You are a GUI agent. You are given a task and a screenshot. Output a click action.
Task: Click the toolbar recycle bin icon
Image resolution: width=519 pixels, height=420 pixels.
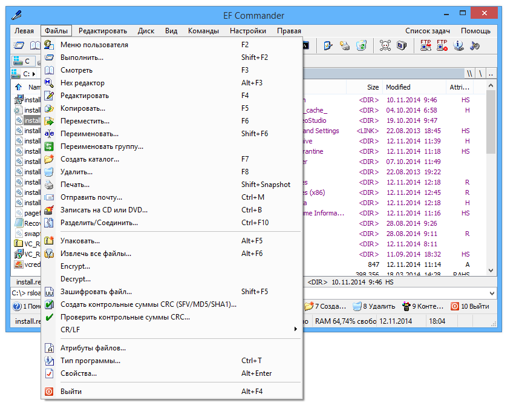click(x=361, y=45)
